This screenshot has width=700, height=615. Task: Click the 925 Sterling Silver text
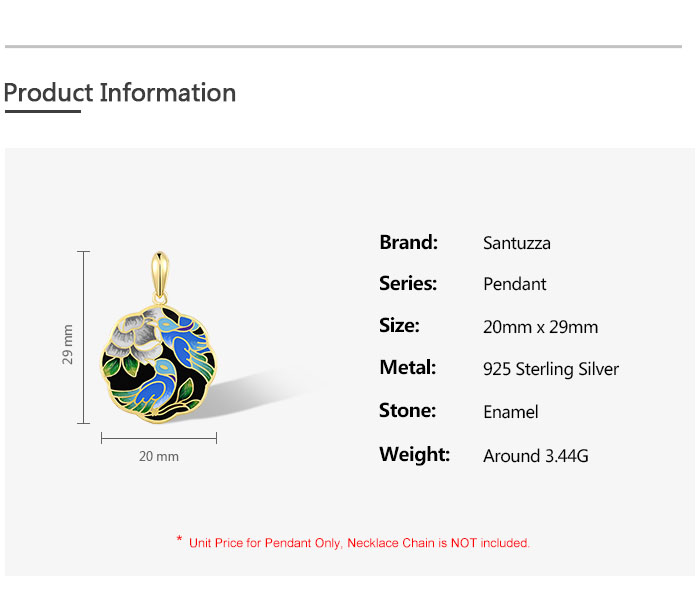(x=551, y=369)
